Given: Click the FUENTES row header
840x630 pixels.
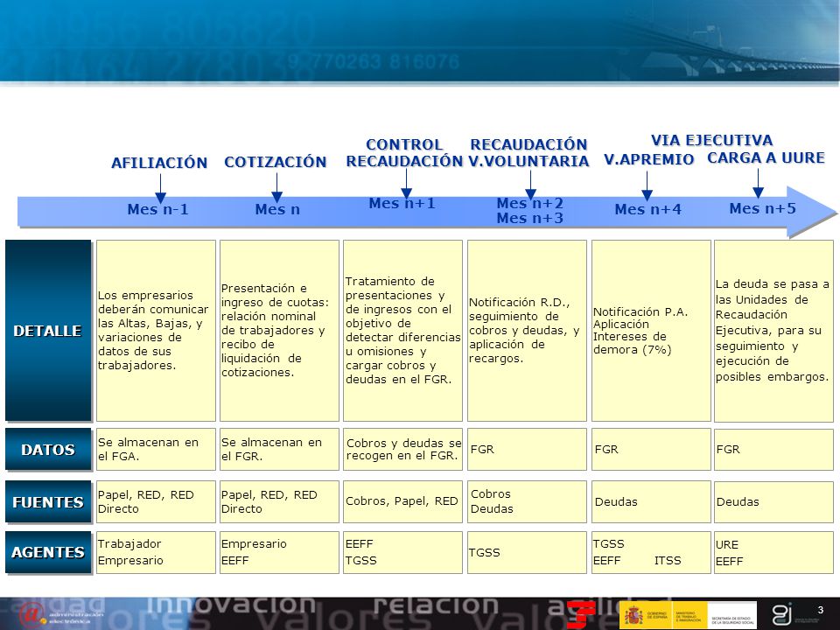Looking at the screenshot, I should [x=48, y=502].
